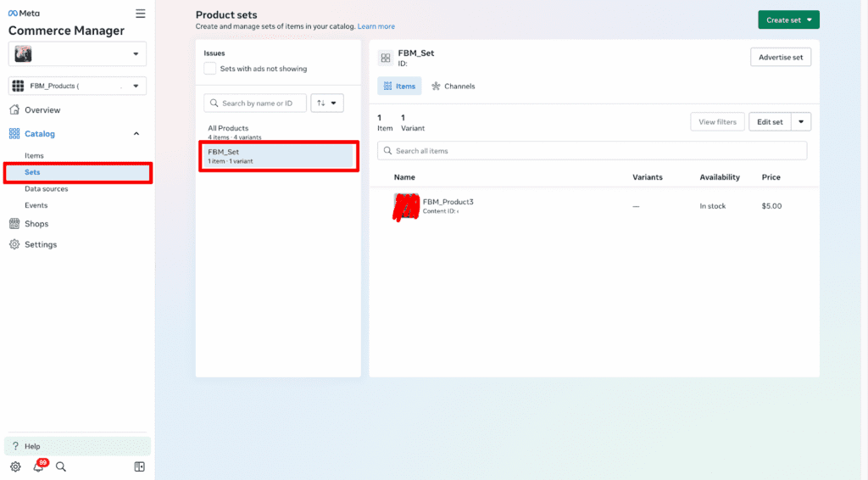Screen dimensions: 868x480
Task: Click the $5.00 price value
Action: [x=771, y=206]
